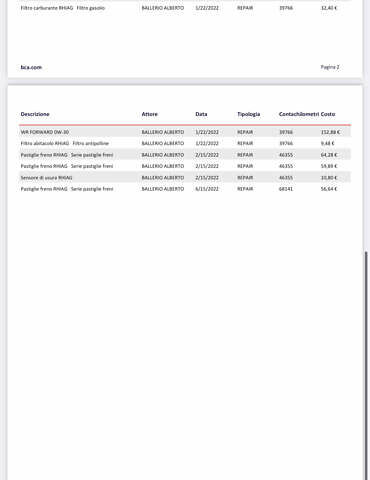
Task: Click the cost in Sensore di usura row
Action: coord(329,178)
